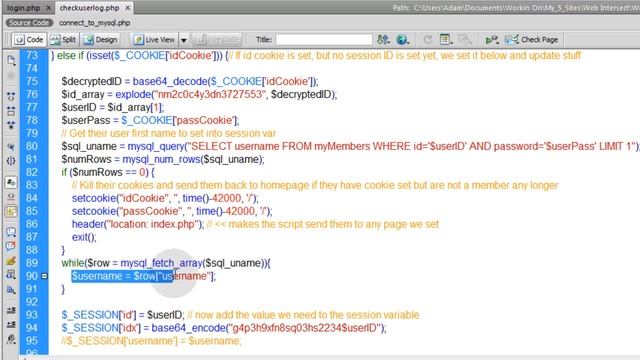Click the Apply Comment icon
640x360 pixels.
[x=11, y=232]
